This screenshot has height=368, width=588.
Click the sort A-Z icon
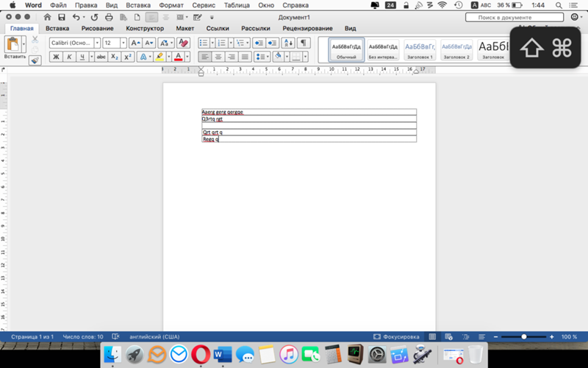click(288, 43)
